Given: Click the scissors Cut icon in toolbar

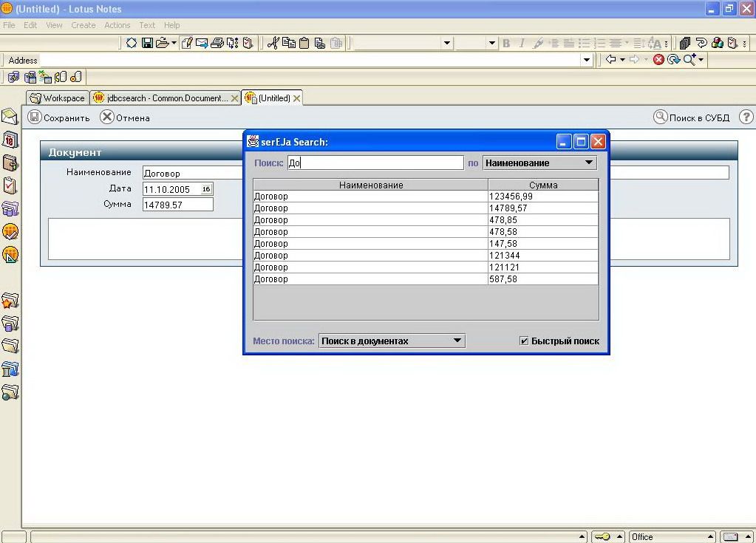Looking at the screenshot, I should point(273,43).
